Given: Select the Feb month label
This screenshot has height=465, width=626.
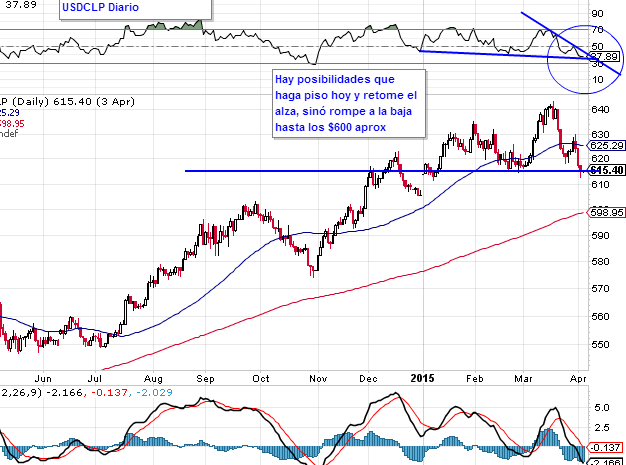Looking at the screenshot, I should click(x=475, y=378).
